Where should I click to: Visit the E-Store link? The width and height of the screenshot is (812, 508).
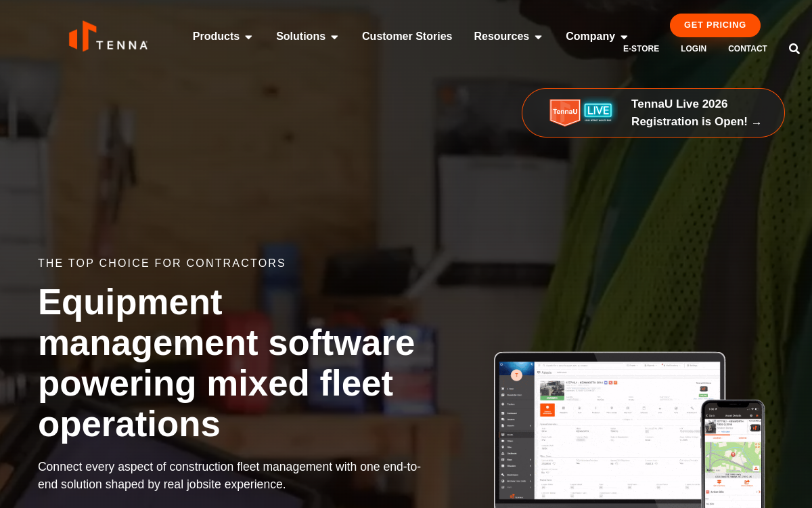(x=641, y=49)
